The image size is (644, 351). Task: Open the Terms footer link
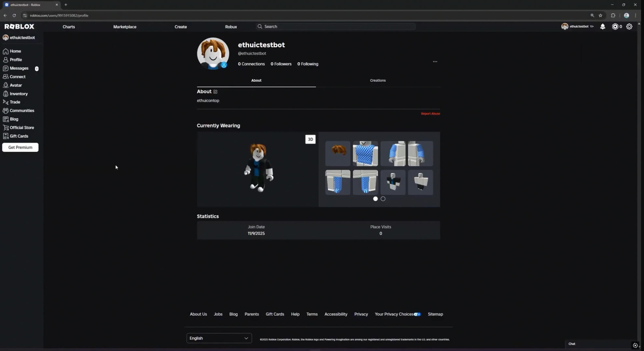coord(312,314)
